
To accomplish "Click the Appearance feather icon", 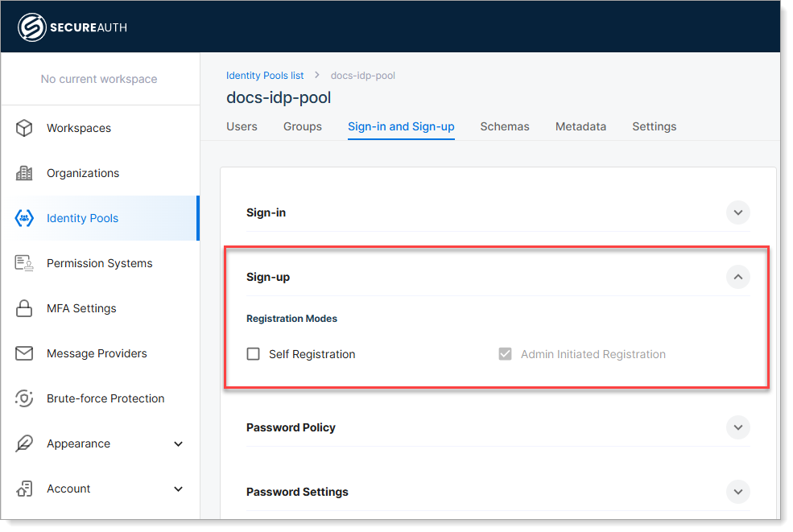I will 24,443.
